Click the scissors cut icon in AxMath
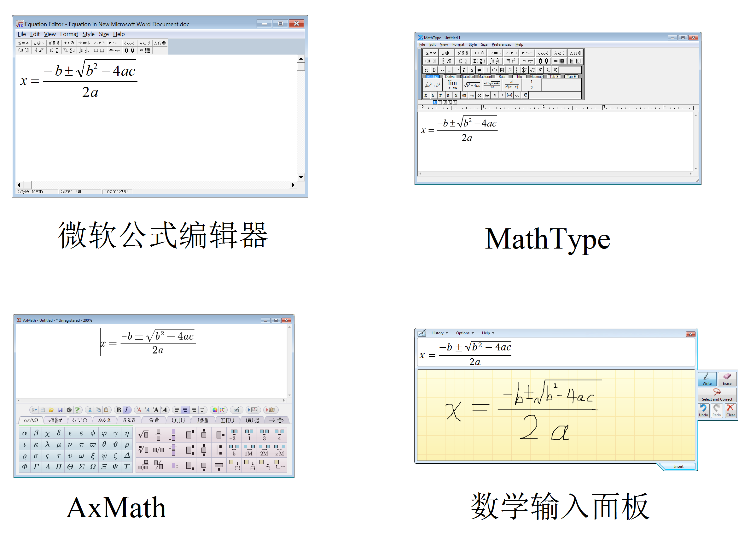The height and width of the screenshot is (540, 756). click(x=90, y=410)
